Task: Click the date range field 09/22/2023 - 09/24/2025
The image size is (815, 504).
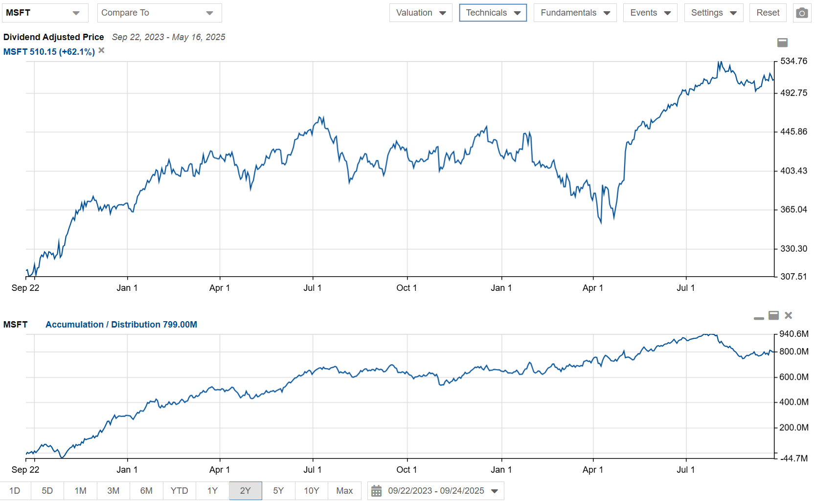Action: click(436, 491)
